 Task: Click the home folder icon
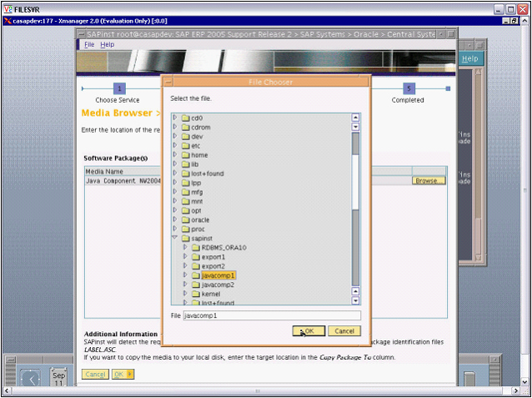click(186, 155)
